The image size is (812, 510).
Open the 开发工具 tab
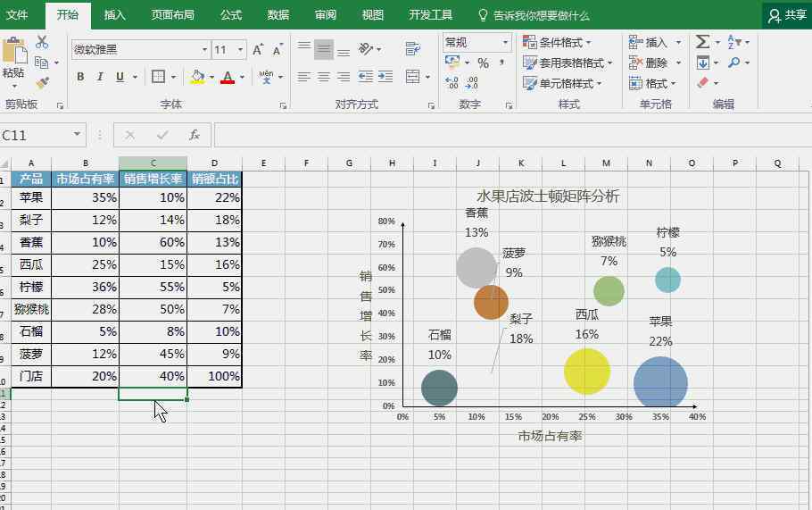[x=430, y=14]
